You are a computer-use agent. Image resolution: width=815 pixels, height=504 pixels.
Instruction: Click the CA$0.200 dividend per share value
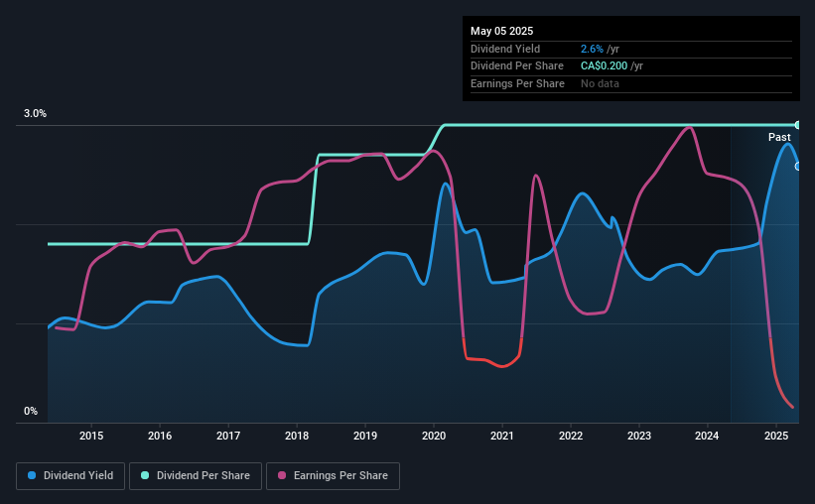point(604,66)
